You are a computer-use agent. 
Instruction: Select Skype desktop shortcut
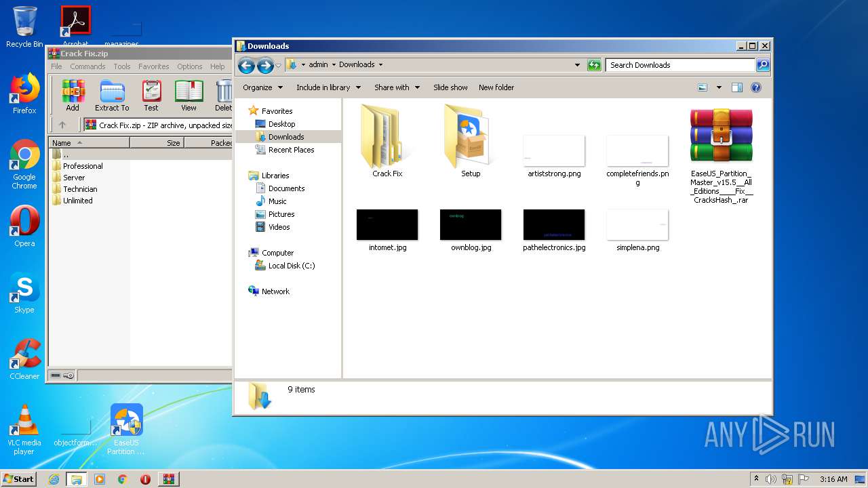click(24, 293)
